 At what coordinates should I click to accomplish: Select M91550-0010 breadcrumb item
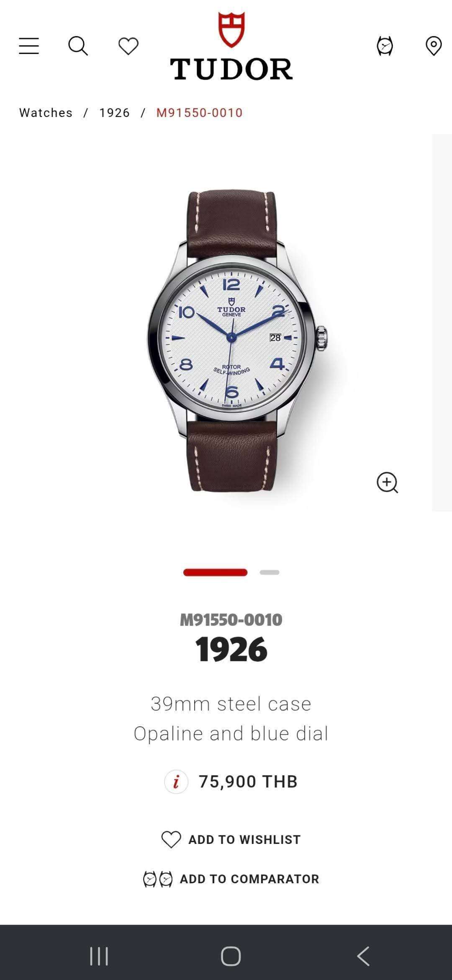200,113
